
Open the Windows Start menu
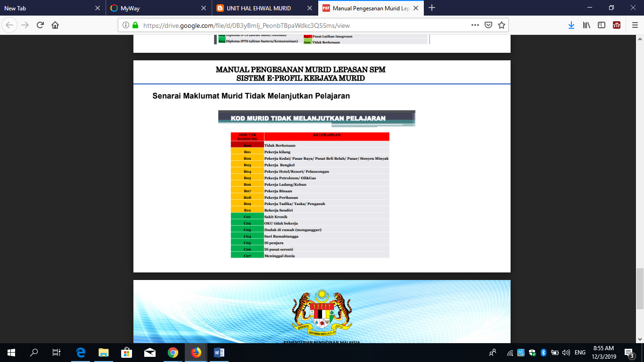[11, 352]
